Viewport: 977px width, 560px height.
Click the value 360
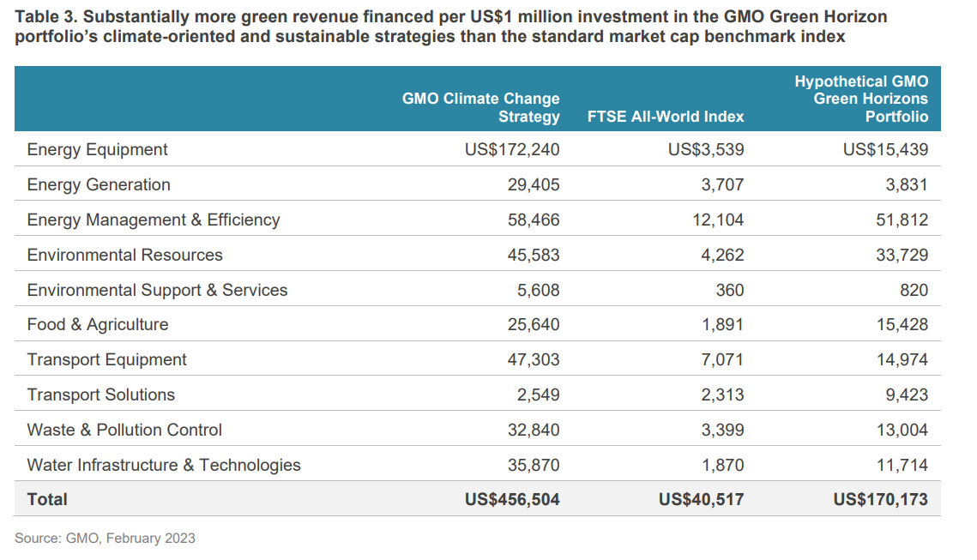[730, 290]
